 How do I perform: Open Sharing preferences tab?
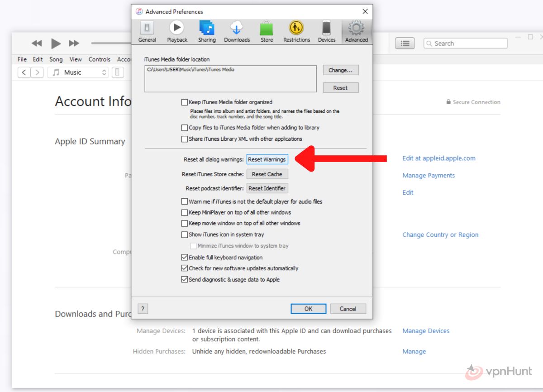[x=207, y=32]
